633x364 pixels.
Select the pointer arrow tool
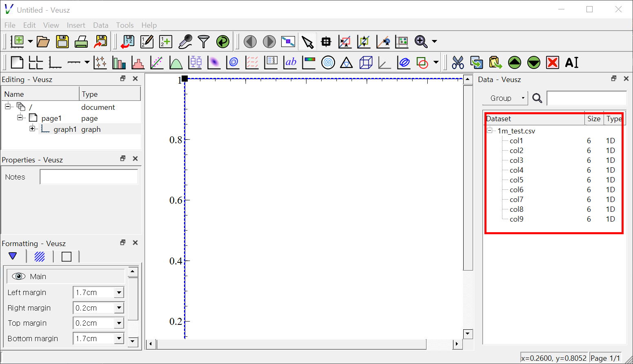tap(307, 42)
